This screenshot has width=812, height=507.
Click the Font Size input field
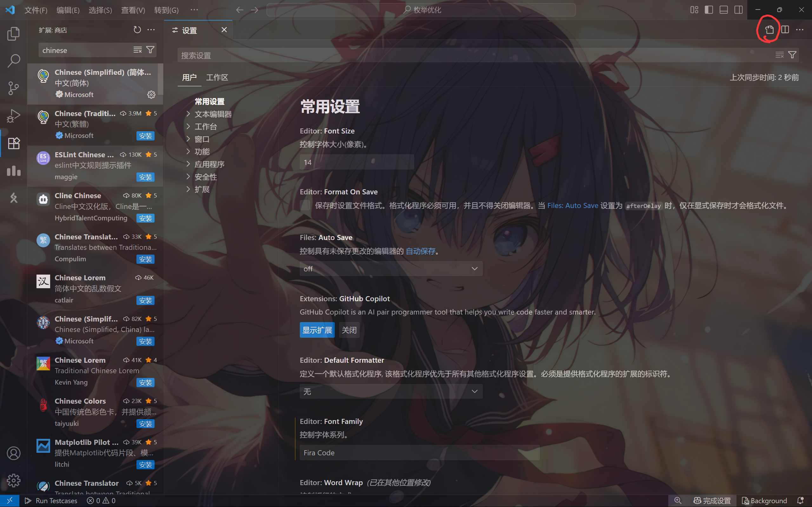[x=356, y=162]
